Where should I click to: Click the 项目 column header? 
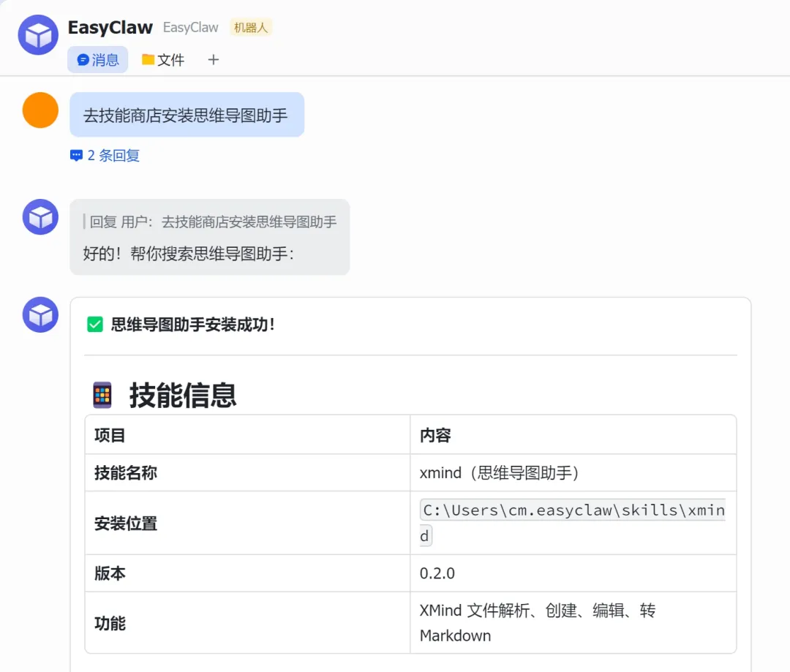(x=110, y=435)
